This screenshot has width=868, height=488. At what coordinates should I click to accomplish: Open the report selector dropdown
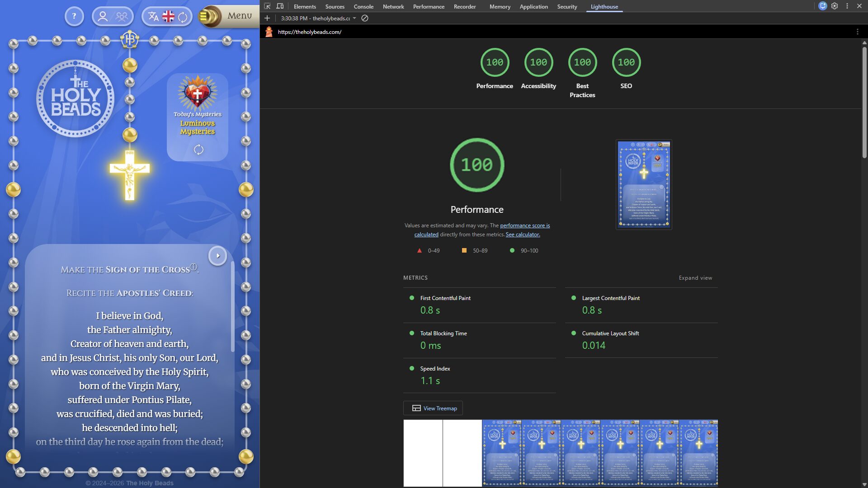319,19
